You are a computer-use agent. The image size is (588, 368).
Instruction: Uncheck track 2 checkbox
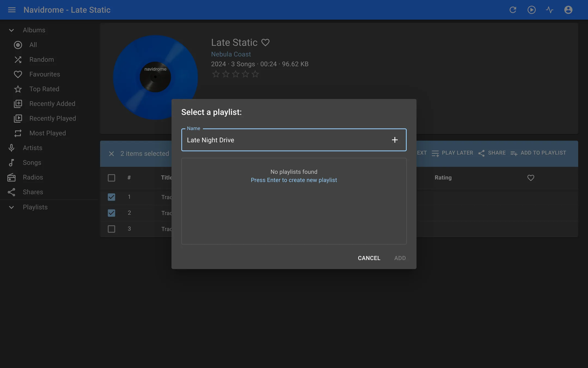(x=111, y=213)
